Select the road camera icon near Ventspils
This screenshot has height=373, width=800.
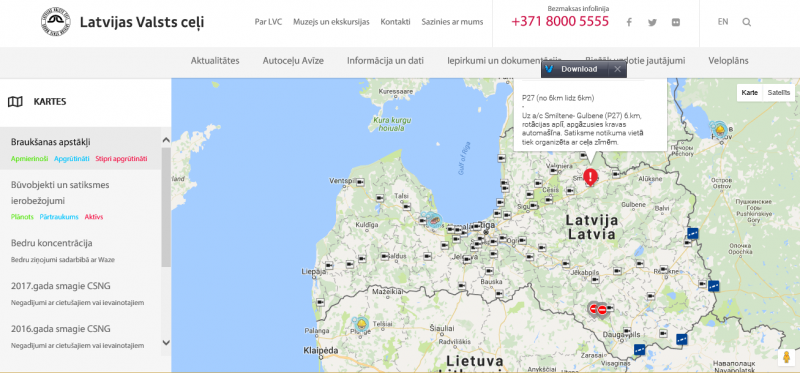[x=360, y=182]
